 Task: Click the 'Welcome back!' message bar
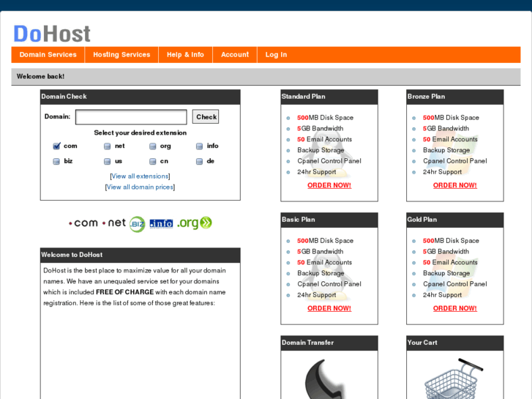click(x=266, y=77)
